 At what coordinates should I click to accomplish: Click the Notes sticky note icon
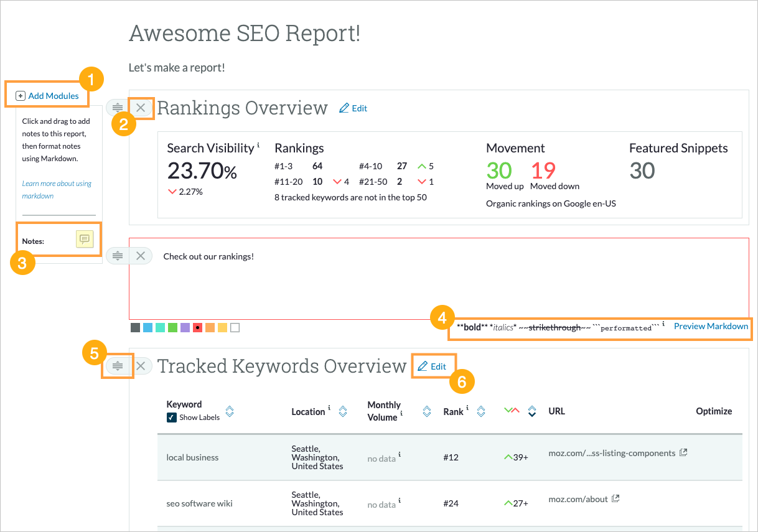(x=84, y=239)
